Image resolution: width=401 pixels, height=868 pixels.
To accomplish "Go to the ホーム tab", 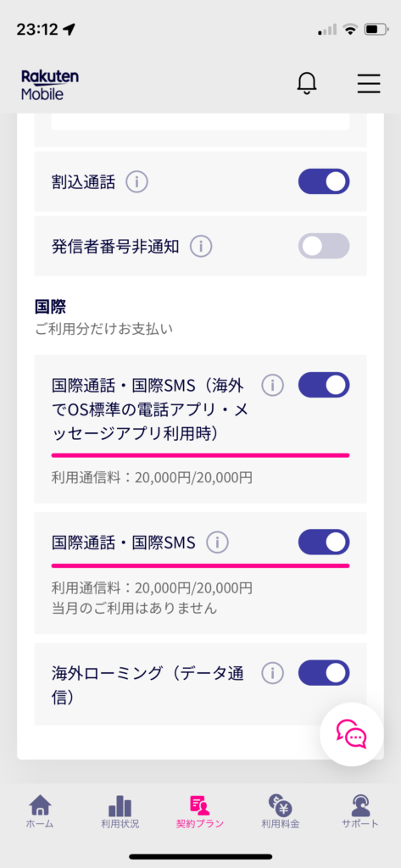I will 40,811.
